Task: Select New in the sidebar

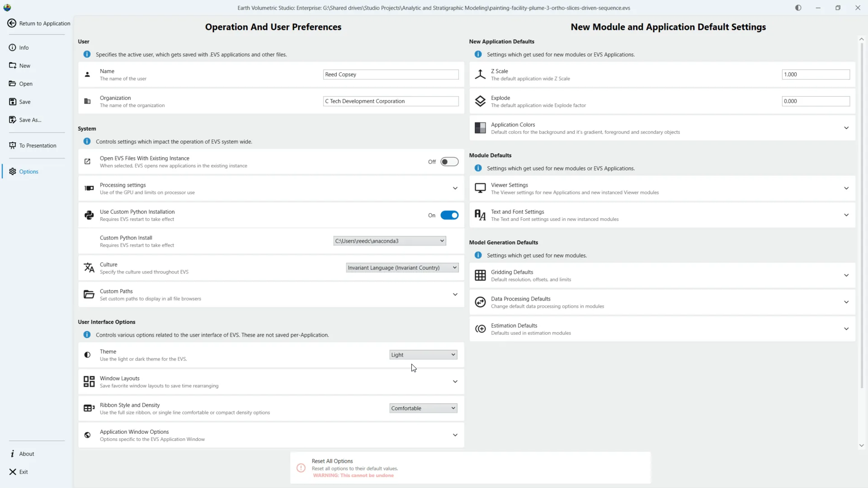Action: (19, 66)
